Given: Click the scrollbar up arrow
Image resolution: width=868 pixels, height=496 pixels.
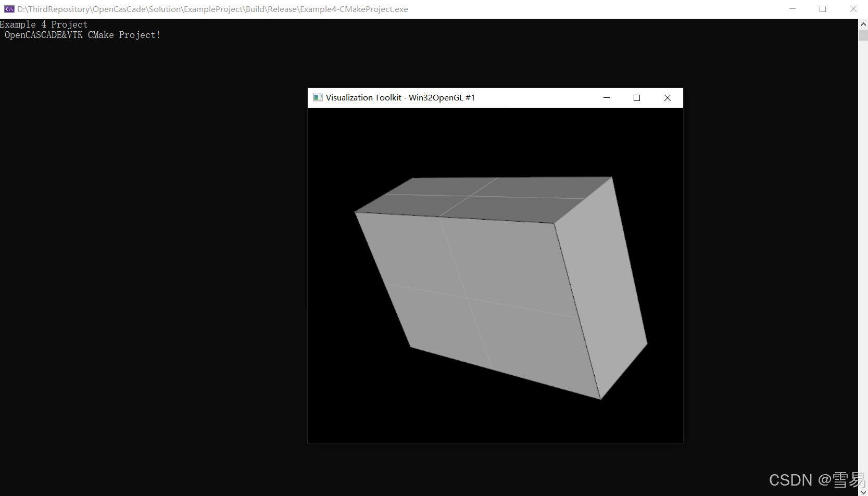Looking at the screenshot, I should point(863,23).
